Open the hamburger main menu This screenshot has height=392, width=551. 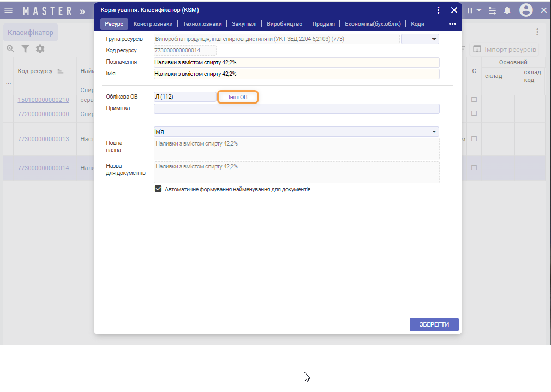coord(9,10)
